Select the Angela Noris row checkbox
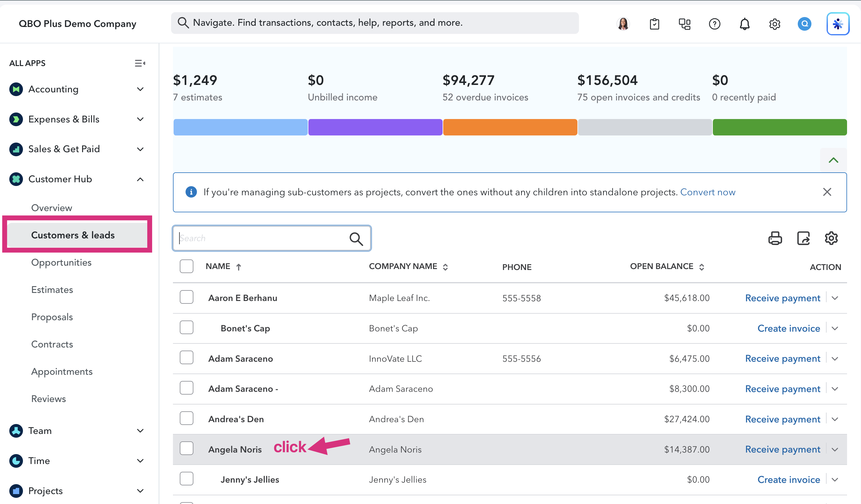 pyautogui.click(x=187, y=448)
